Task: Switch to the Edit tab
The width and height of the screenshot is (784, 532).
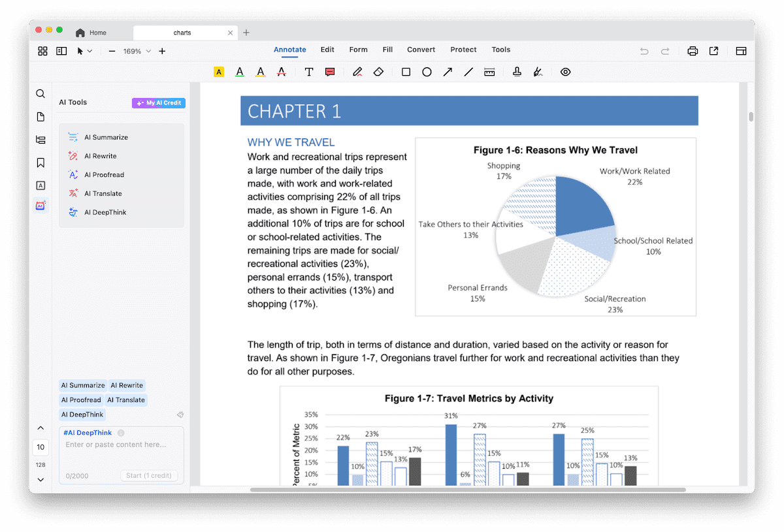Action: [x=327, y=50]
